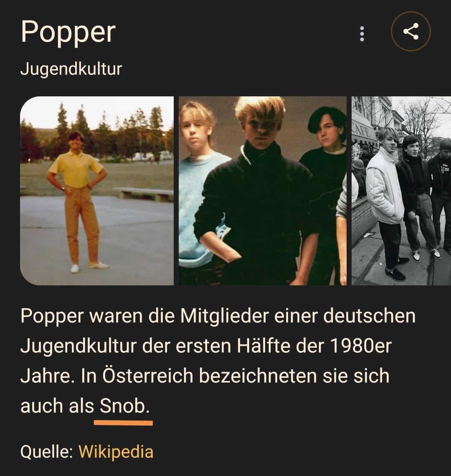
Task: Open black-and-white street photo by the café
Action: coord(401,191)
